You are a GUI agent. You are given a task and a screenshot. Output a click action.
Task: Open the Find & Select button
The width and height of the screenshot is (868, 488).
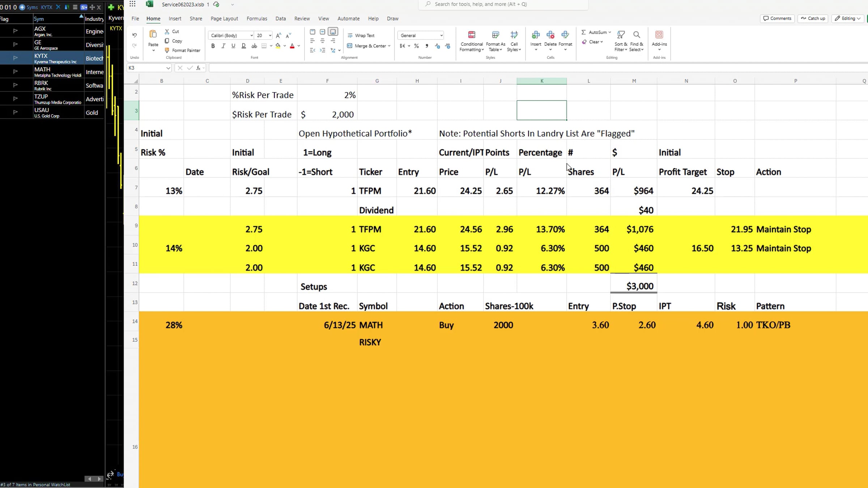point(637,41)
